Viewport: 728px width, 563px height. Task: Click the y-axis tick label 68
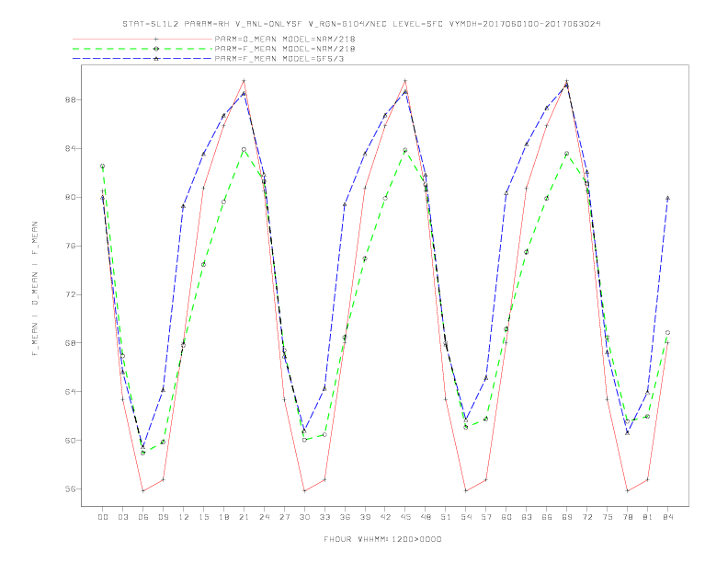coord(71,343)
